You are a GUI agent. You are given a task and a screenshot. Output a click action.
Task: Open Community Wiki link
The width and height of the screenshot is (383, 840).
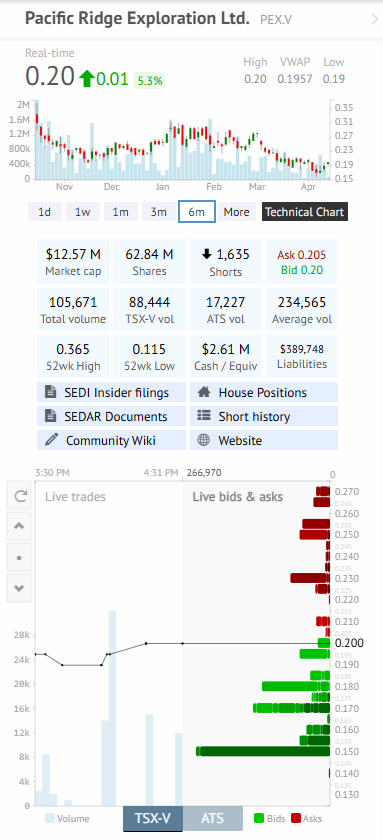click(111, 440)
